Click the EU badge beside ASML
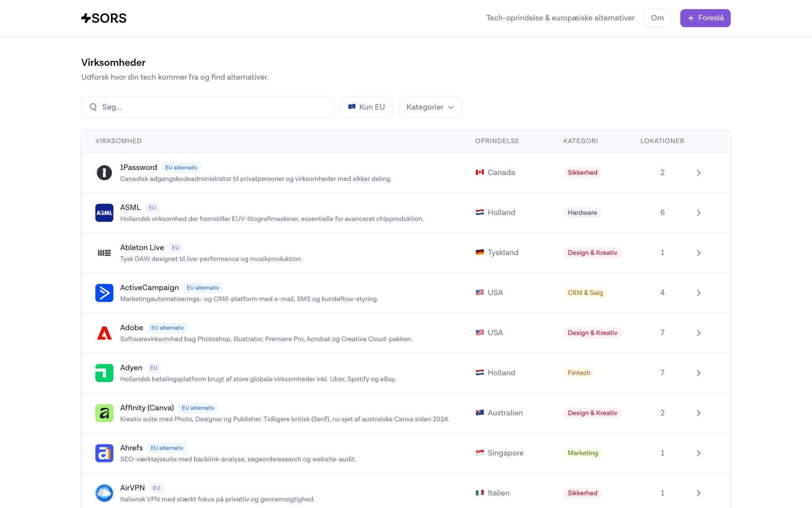Screen dimensions: 812x508 [x=152, y=208]
